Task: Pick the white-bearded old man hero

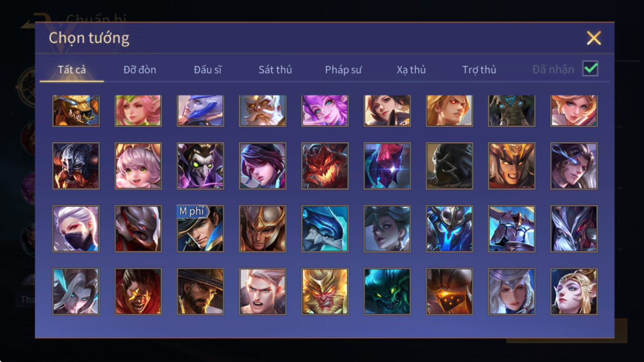Action: tap(263, 111)
